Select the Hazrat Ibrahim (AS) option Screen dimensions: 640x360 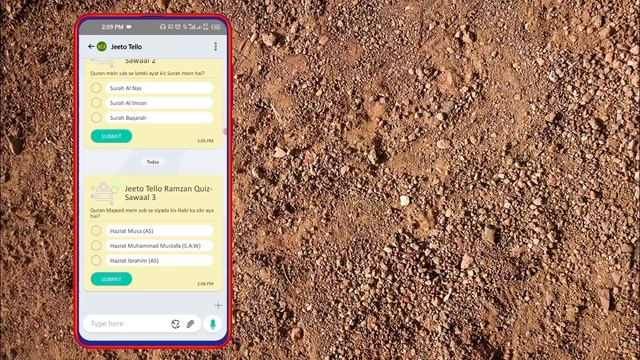pos(152,260)
